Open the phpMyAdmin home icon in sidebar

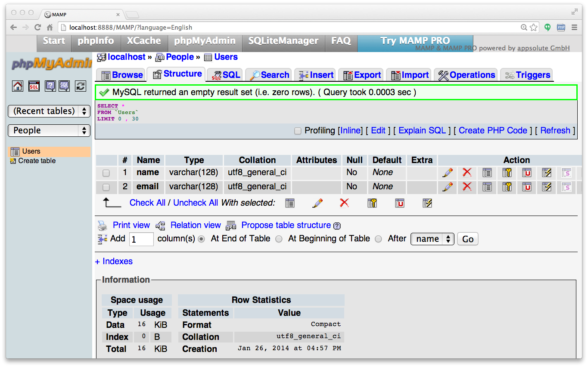tap(18, 86)
